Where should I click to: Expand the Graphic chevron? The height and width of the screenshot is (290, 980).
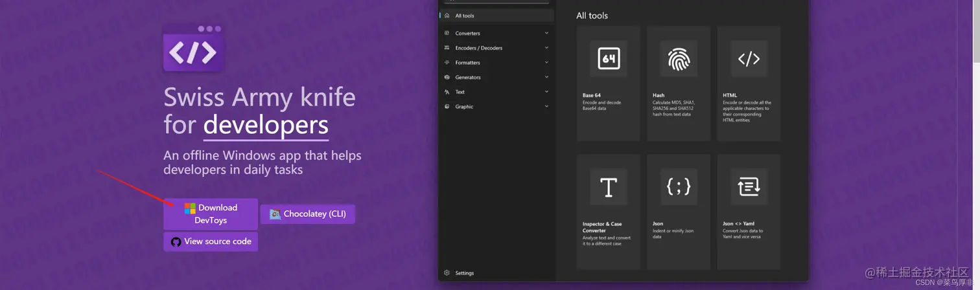click(546, 106)
